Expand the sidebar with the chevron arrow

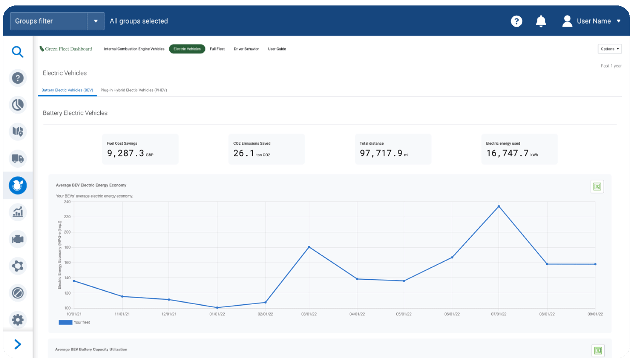pos(18,345)
